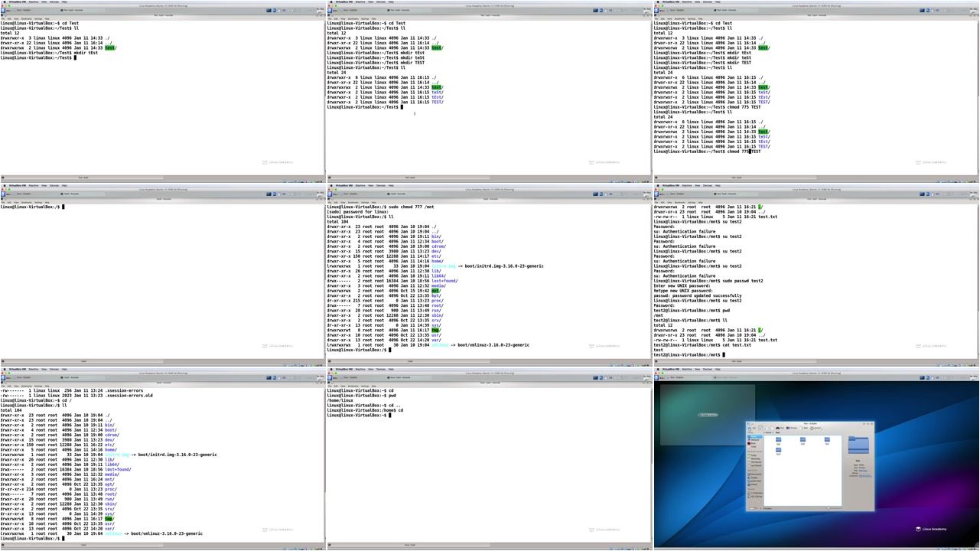Click the lone prompt in the otherwise empty terminal

click(x=31, y=207)
